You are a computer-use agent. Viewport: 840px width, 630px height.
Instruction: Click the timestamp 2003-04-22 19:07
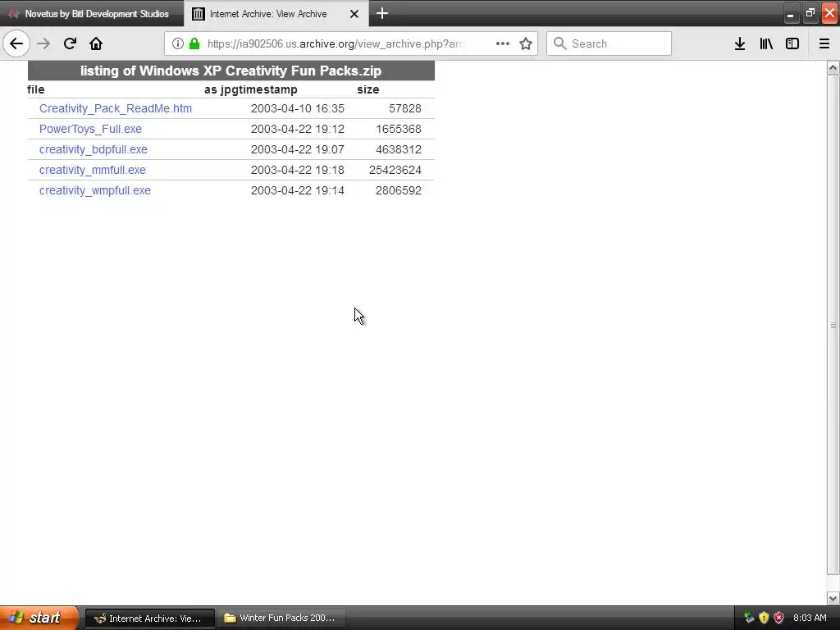[x=297, y=149]
